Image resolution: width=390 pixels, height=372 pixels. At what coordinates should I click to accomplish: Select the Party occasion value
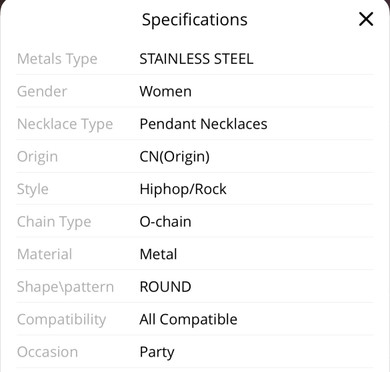pyautogui.click(x=157, y=352)
